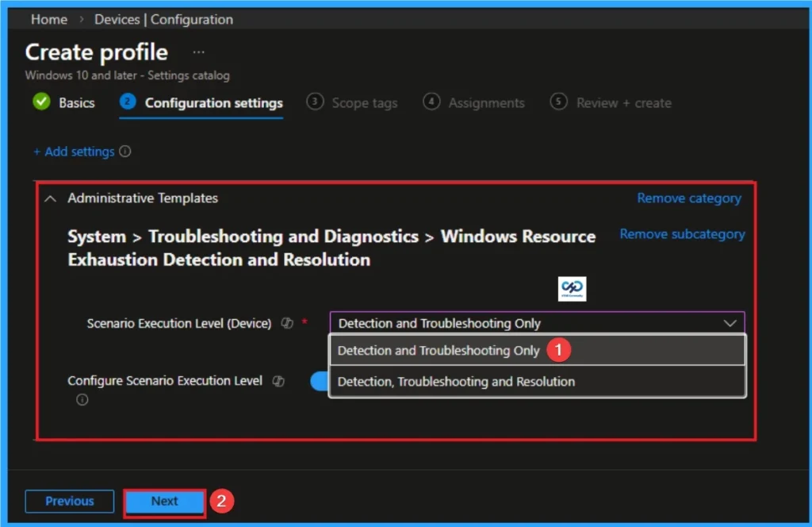The height and width of the screenshot is (527, 812).
Task: Click the green checkmark on the Basics step
Action: pyautogui.click(x=41, y=102)
